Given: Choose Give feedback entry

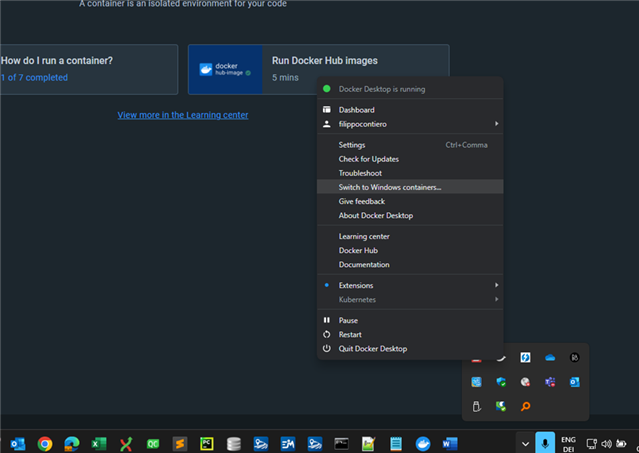Looking at the screenshot, I should point(410,201).
